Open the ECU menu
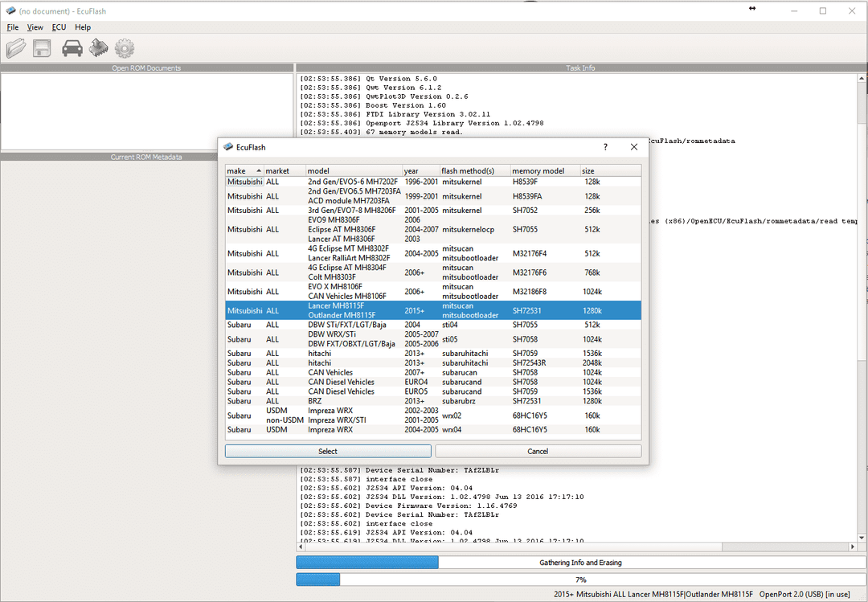Viewport: 868px width, 602px height. point(59,27)
